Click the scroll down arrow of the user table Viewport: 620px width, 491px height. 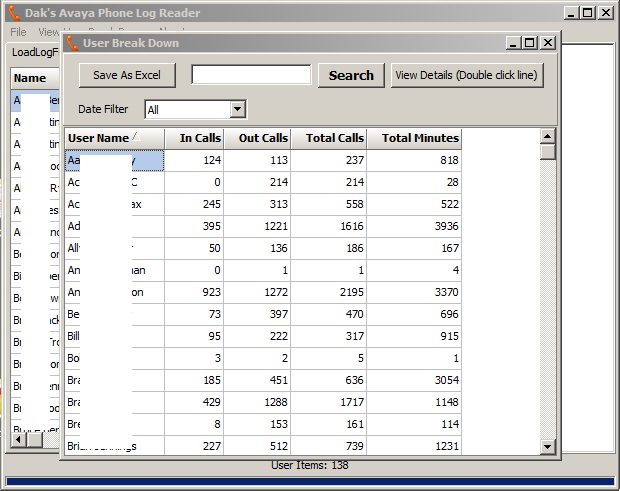click(547, 447)
